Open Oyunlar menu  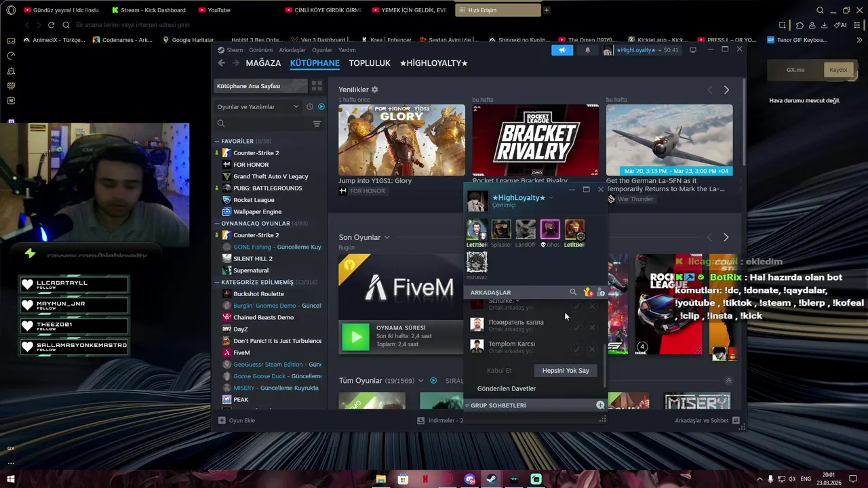pos(322,50)
